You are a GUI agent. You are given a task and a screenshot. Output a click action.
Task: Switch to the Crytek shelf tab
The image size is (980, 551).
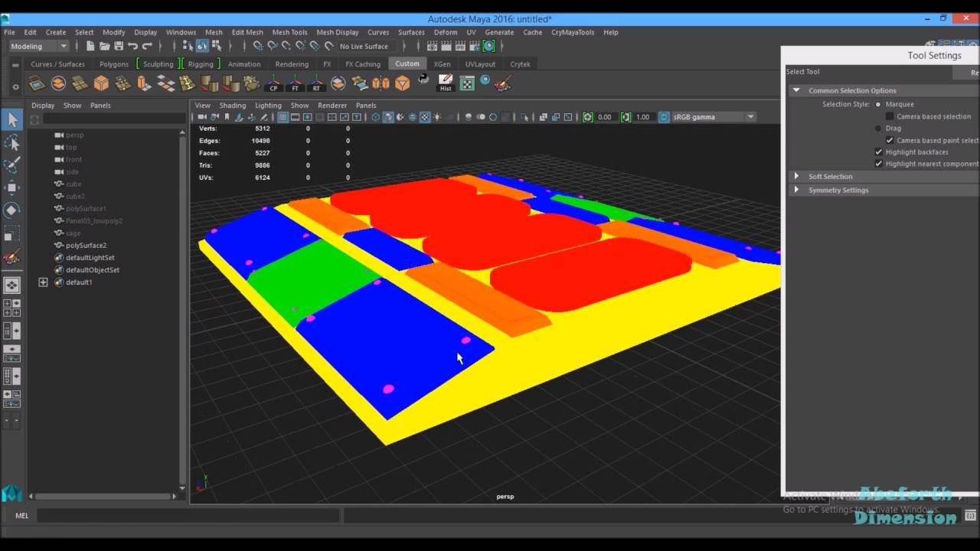click(x=521, y=64)
